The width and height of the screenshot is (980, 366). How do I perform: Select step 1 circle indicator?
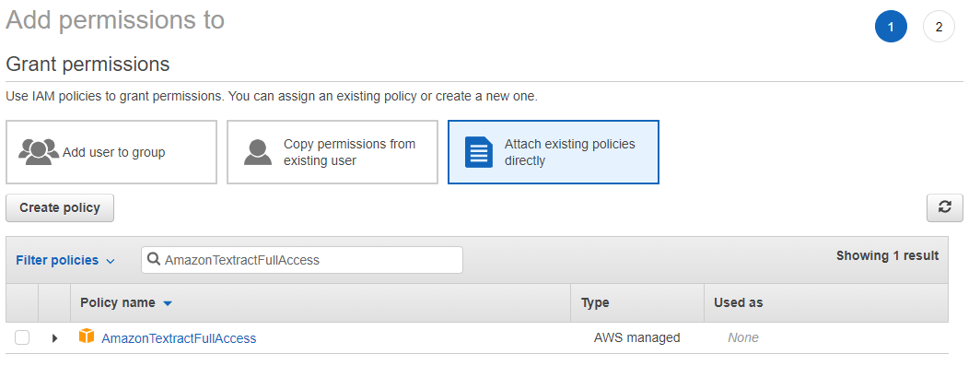(x=891, y=27)
